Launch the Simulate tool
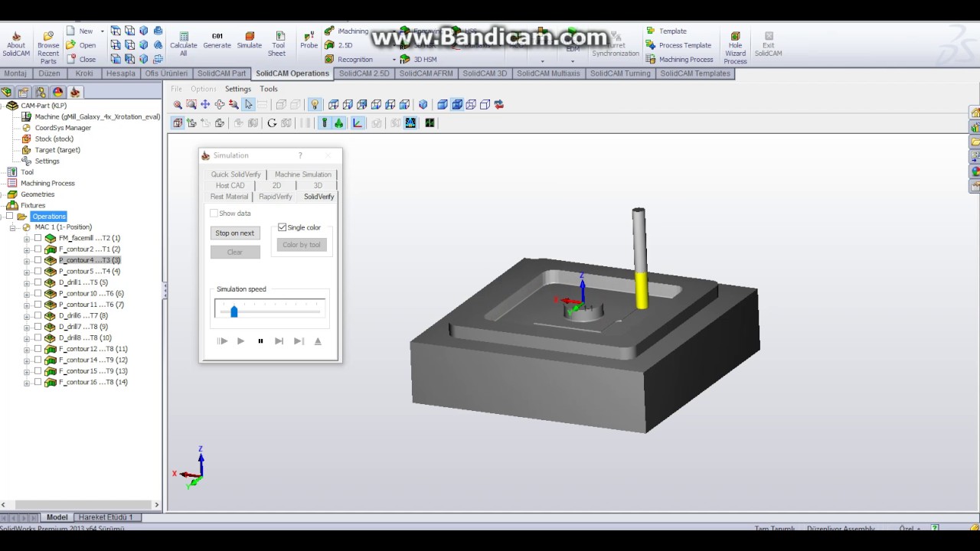The height and width of the screenshot is (551, 980). click(249, 41)
